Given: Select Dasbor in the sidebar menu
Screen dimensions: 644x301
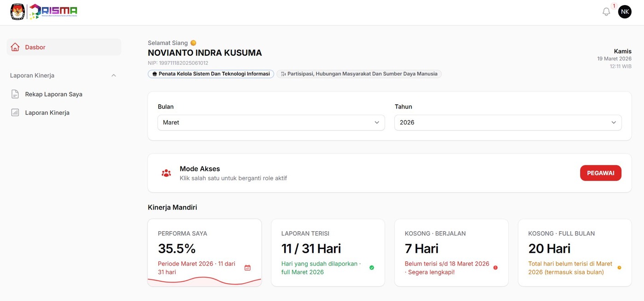Looking at the screenshot, I should [35, 46].
